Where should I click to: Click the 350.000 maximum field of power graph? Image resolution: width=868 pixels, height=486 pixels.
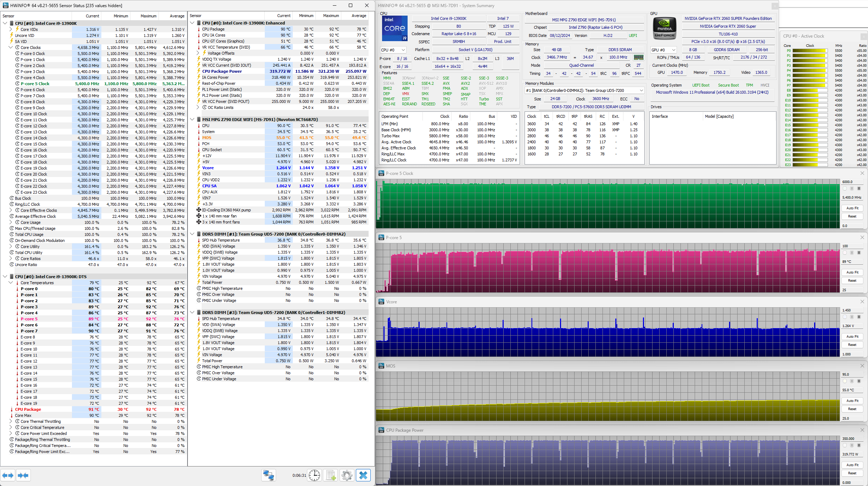pos(852,439)
